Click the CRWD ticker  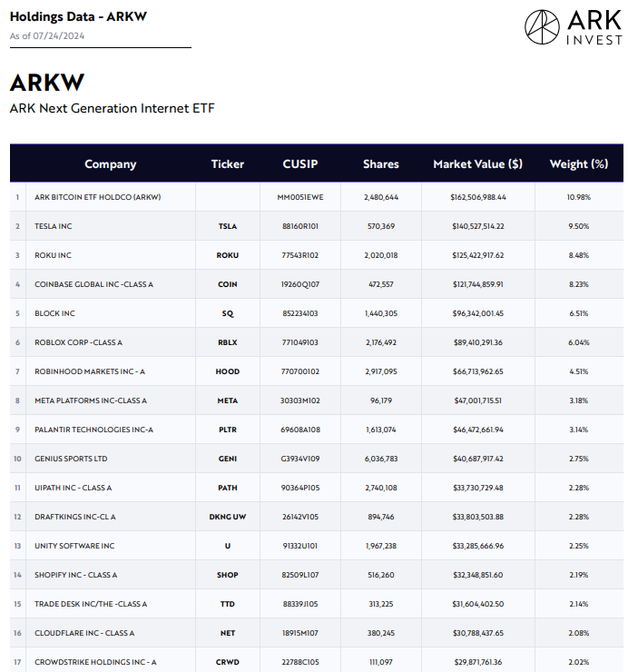tap(228, 662)
